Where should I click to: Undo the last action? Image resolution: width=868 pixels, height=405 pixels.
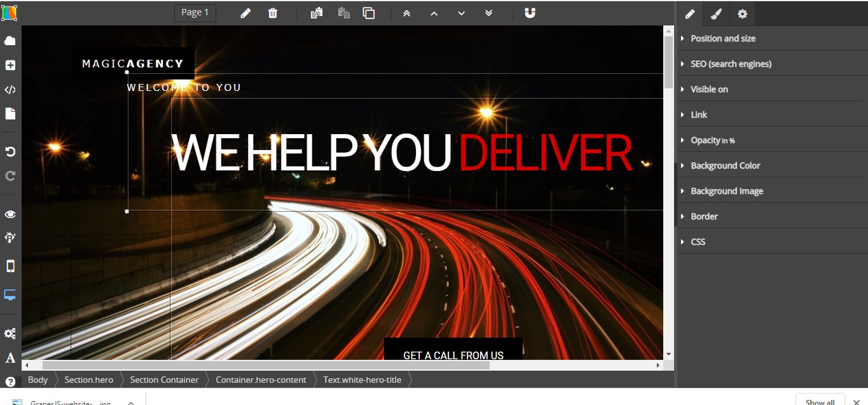(x=10, y=152)
